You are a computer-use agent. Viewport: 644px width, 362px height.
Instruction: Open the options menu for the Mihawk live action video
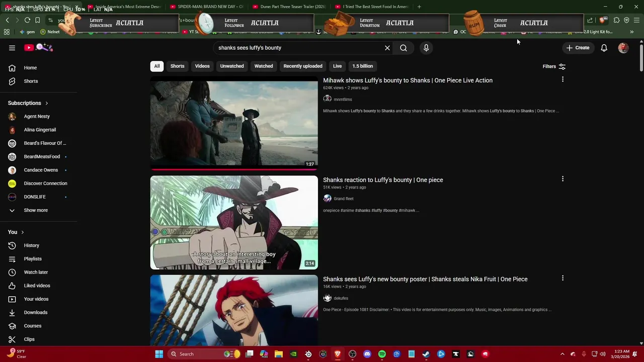click(562, 79)
